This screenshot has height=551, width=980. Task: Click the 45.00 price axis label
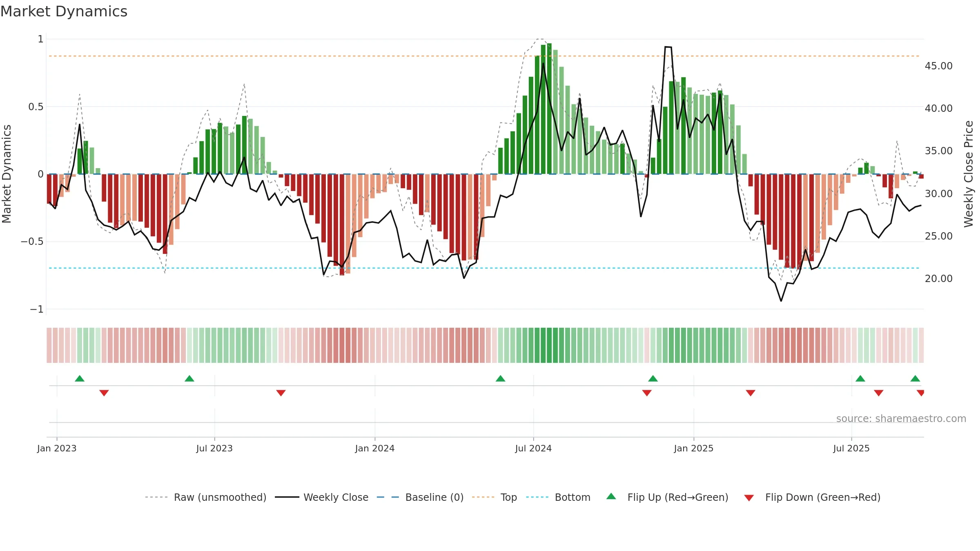tap(939, 66)
